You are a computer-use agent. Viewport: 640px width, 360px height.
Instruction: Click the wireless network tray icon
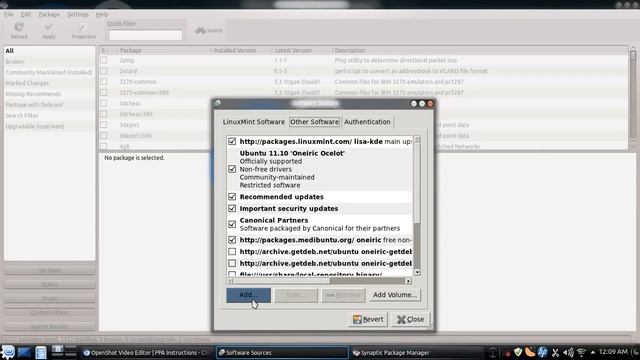coord(581,352)
